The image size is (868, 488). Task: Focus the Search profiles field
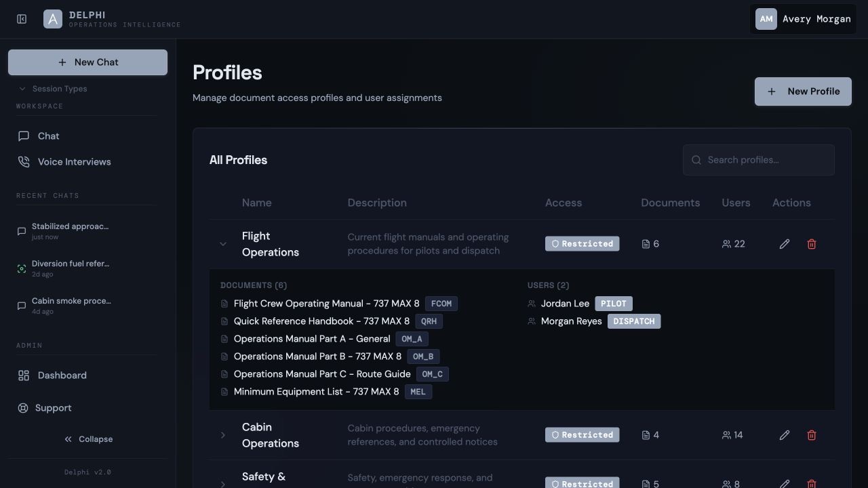(x=758, y=160)
